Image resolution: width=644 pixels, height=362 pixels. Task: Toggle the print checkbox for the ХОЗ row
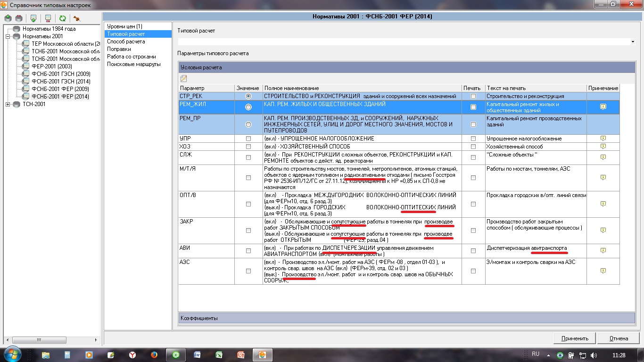tap(473, 147)
